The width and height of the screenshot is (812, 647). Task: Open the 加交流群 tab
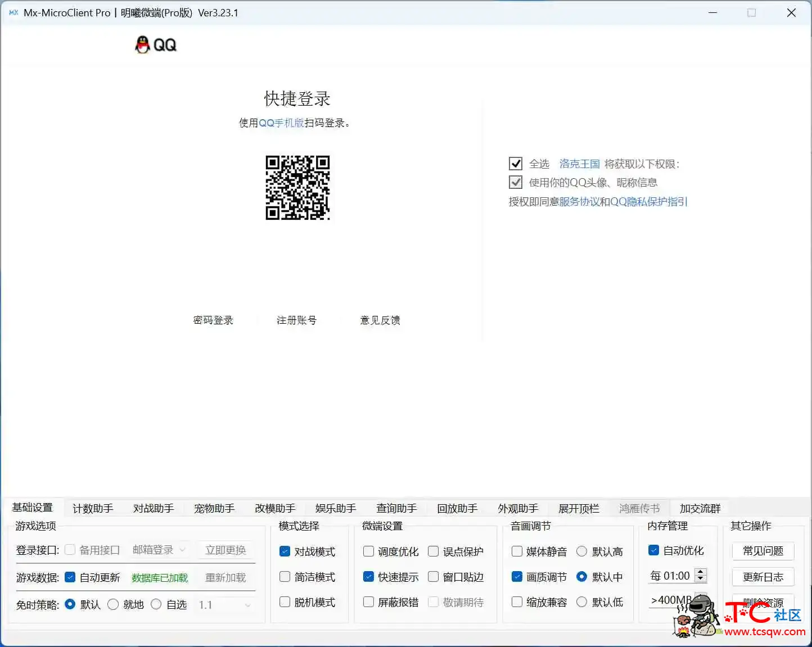tap(700, 508)
